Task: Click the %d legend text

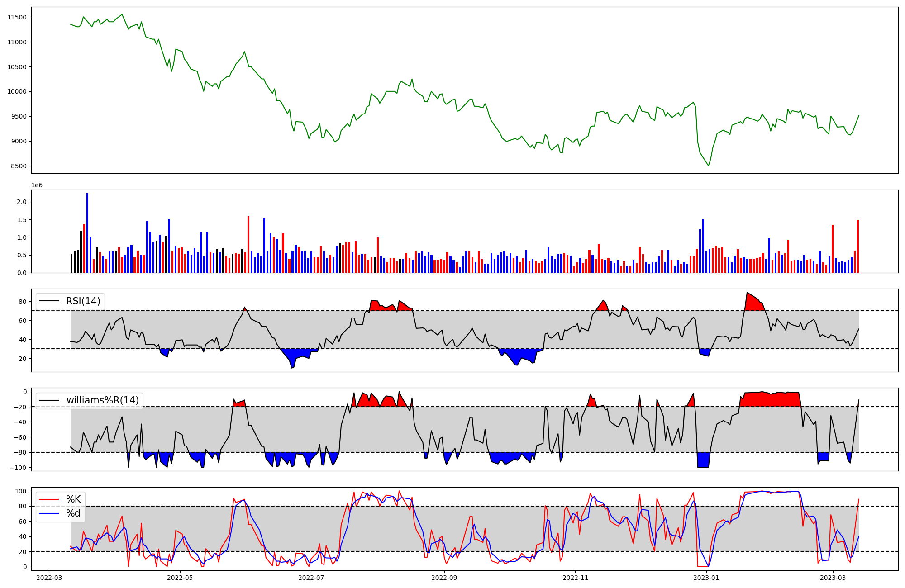Action: click(73, 513)
